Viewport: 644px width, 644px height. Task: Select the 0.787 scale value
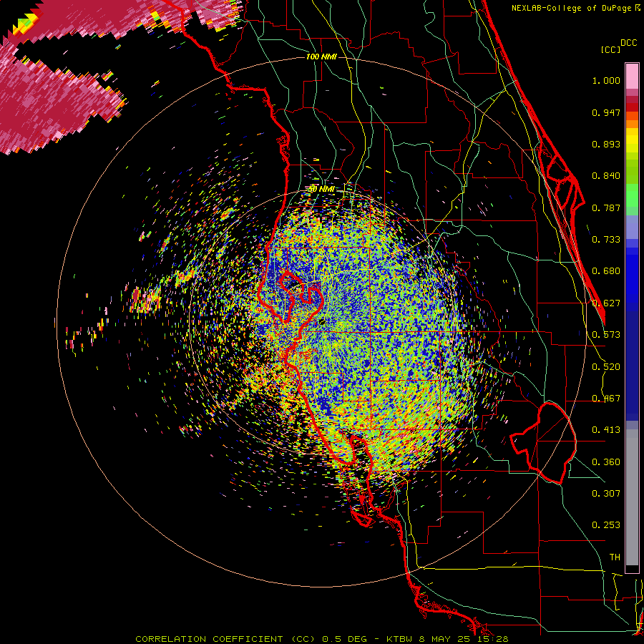[x=606, y=208]
